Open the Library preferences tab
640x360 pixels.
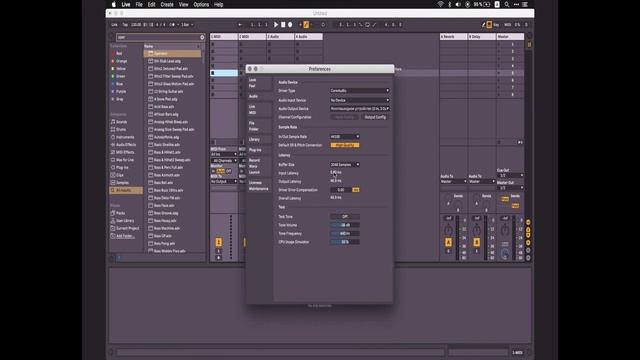[259, 140]
